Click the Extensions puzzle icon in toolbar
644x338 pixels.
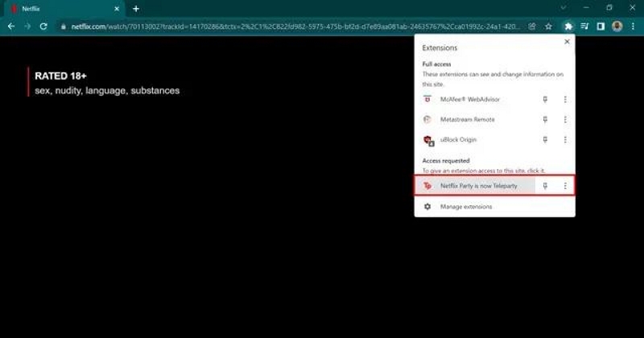tap(568, 26)
